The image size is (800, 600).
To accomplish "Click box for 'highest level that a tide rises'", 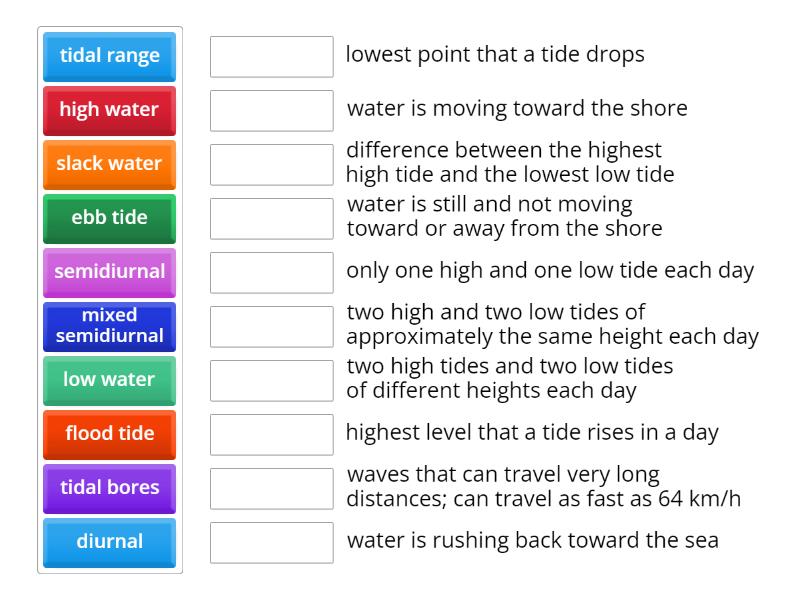I will click(x=272, y=434).
